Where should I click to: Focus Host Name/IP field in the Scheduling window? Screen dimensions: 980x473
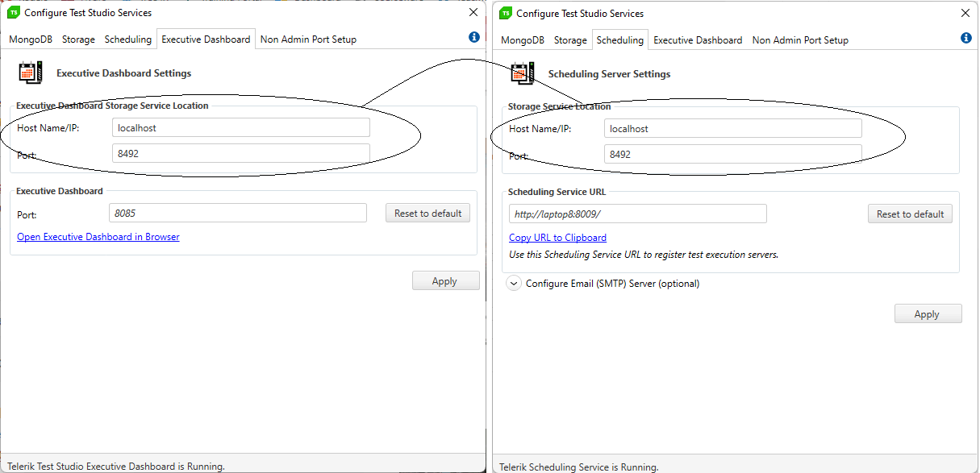[x=732, y=129]
